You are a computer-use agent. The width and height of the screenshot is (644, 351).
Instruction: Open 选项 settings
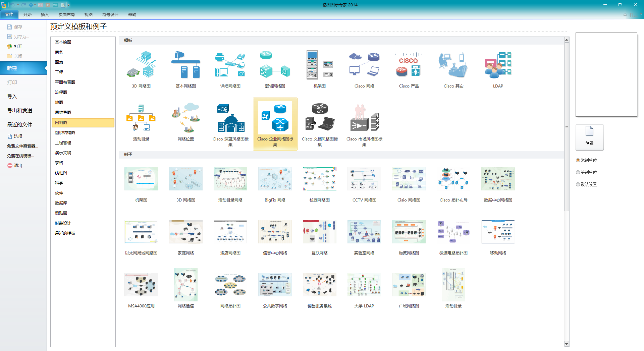coord(15,136)
